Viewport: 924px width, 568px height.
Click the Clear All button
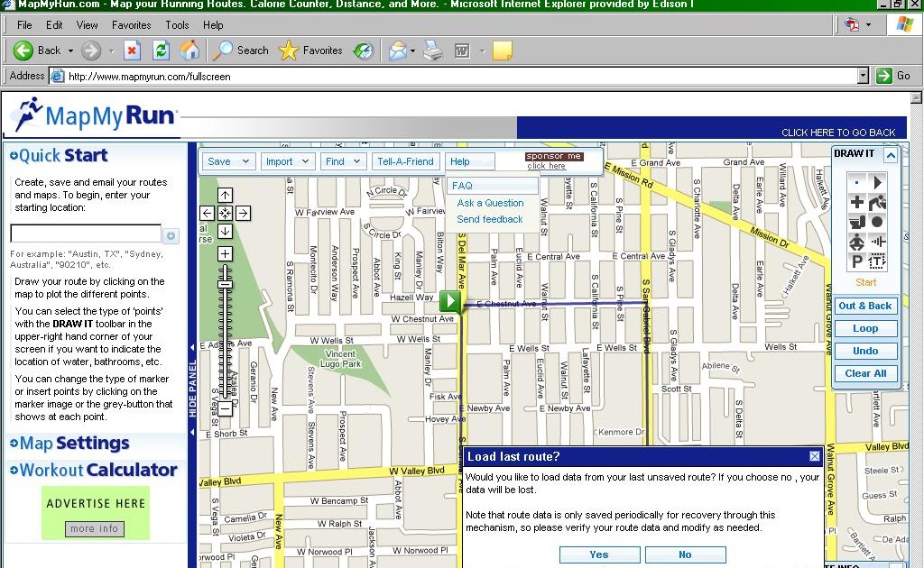865,373
